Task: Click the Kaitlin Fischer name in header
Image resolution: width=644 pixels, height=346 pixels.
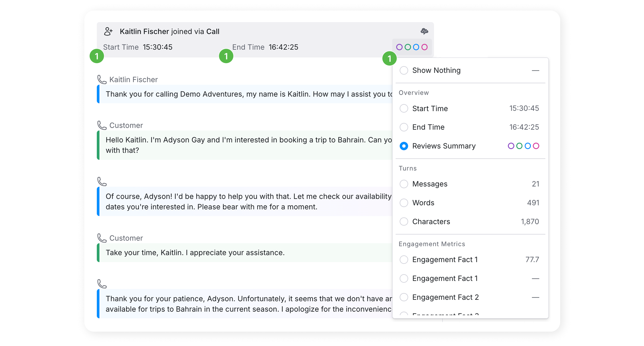Action: [x=144, y=31]
